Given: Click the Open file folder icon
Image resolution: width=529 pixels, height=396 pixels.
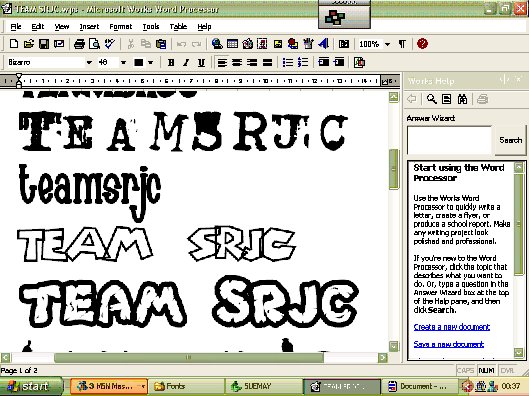Looking at the screenshot, I should (x=29, y=44).
